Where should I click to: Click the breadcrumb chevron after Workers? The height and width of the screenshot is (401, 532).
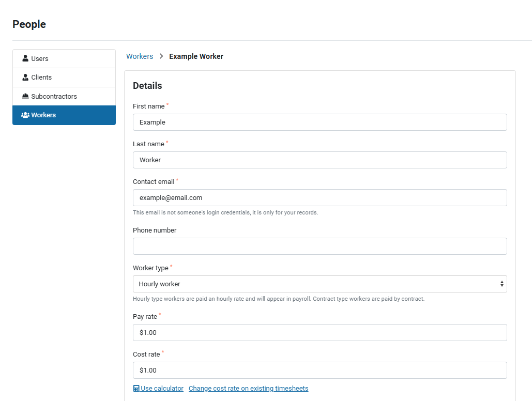point(161,56)
